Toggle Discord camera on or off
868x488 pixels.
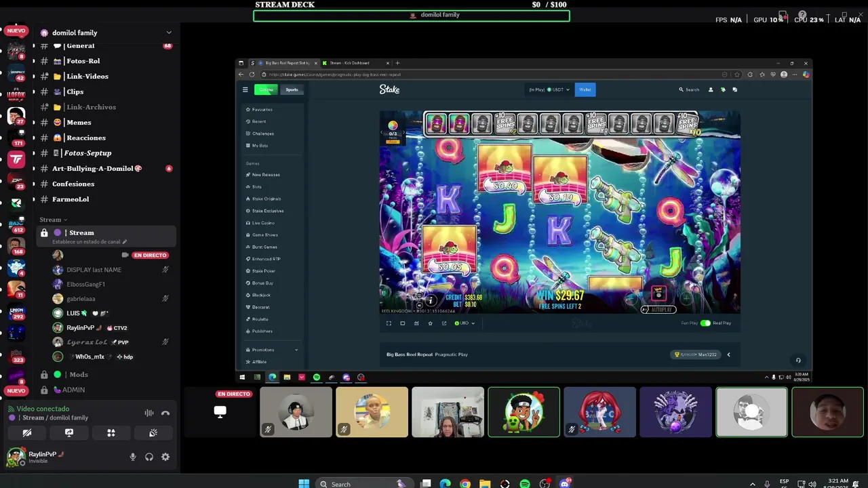click(x=27, y=432)
